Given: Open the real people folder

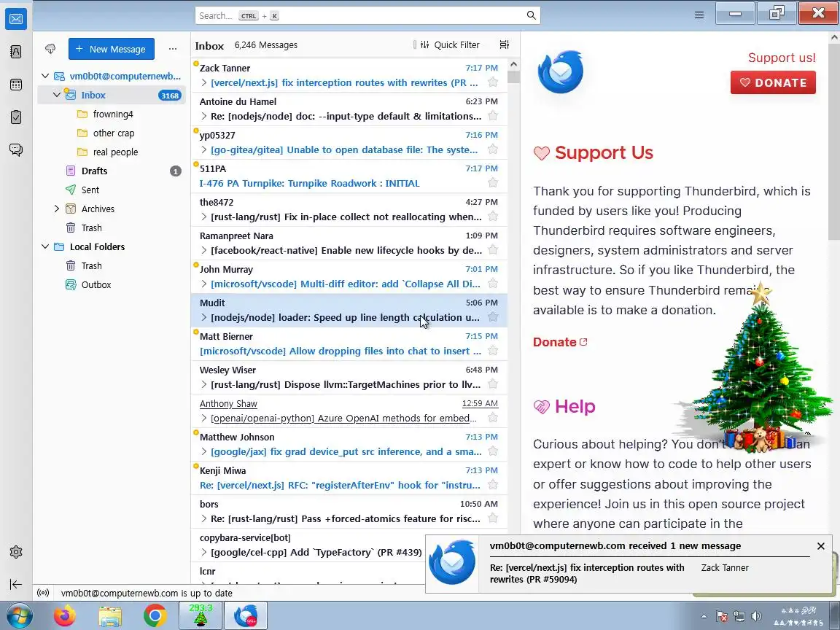Looking at the screenshot, I should (x=112, y=152).
